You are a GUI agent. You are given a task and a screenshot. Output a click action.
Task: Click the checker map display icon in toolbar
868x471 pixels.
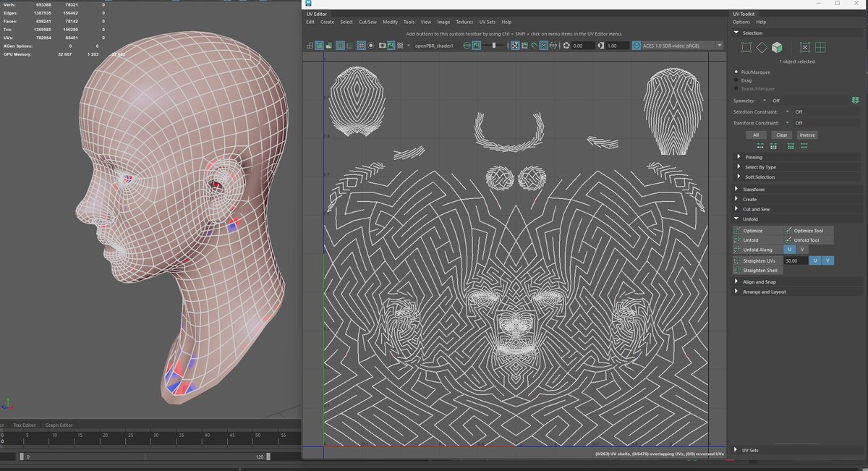point(400,45)
